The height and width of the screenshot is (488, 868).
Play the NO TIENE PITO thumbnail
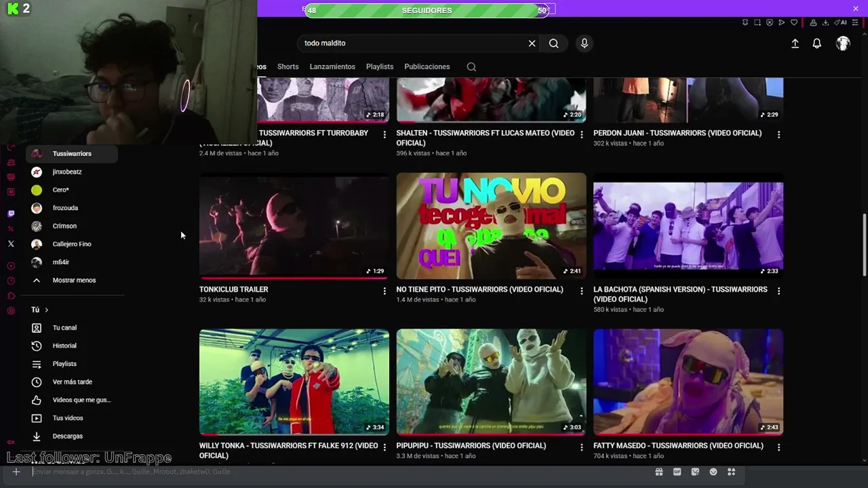(x=492, y=226)
